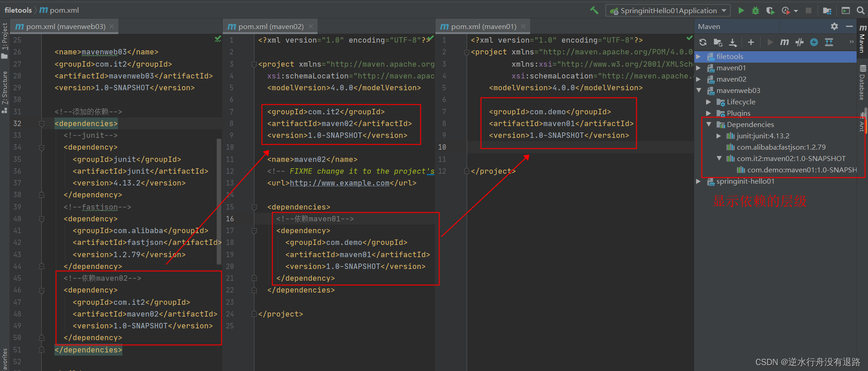
Task: Click filetools in the breadcrumb bar
Action: [x=18, y=10]
